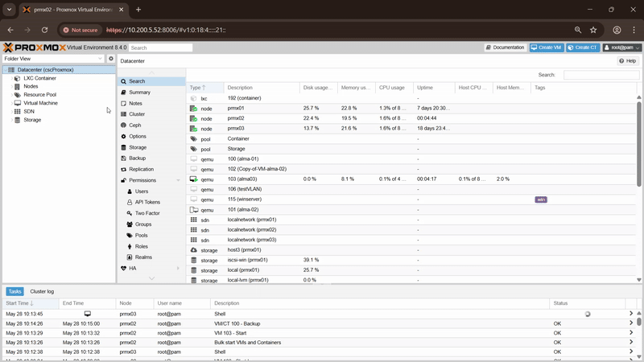Viewport: 644px width, 362px height.
Task: Click the Ceph icon in side menu
Action: (x=124, y=125)
